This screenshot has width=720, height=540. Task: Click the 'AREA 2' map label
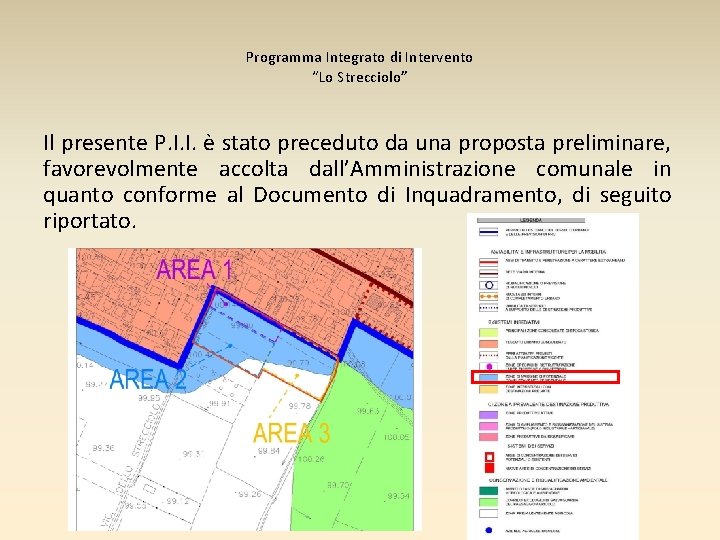pos(148,380)
